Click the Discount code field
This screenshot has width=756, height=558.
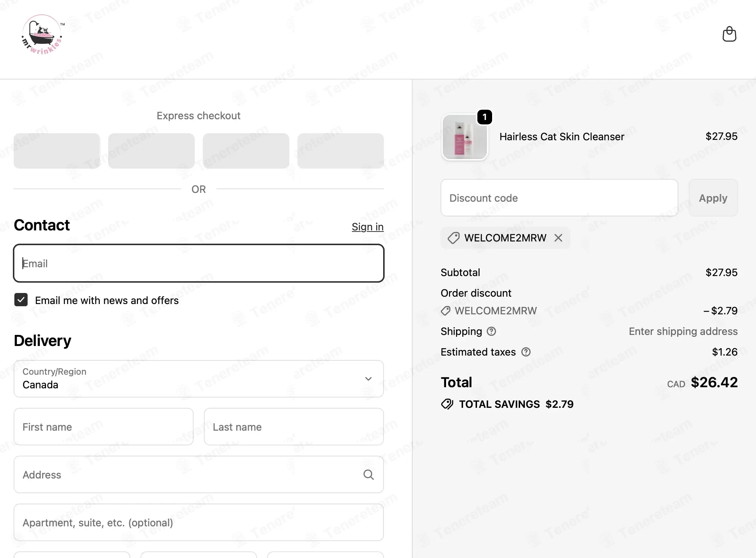559,198
